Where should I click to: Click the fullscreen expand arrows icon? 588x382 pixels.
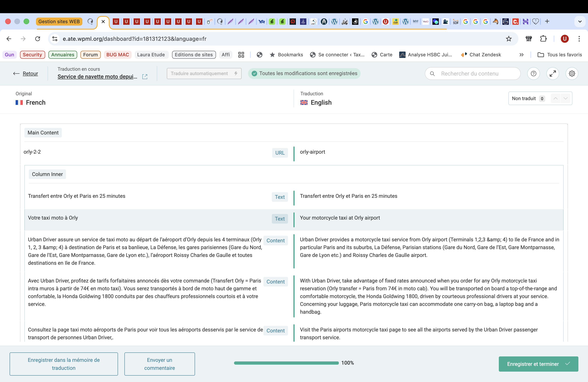553,74
